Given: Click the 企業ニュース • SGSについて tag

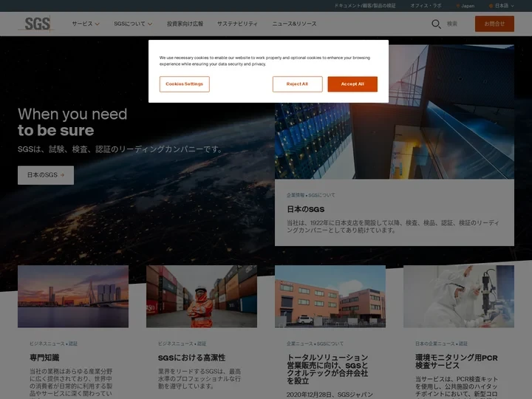Looking at the screenshot, I should (315, 344).
